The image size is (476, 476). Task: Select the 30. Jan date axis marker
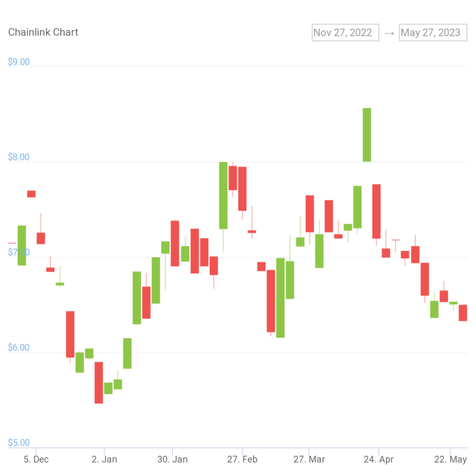(172, 459)
